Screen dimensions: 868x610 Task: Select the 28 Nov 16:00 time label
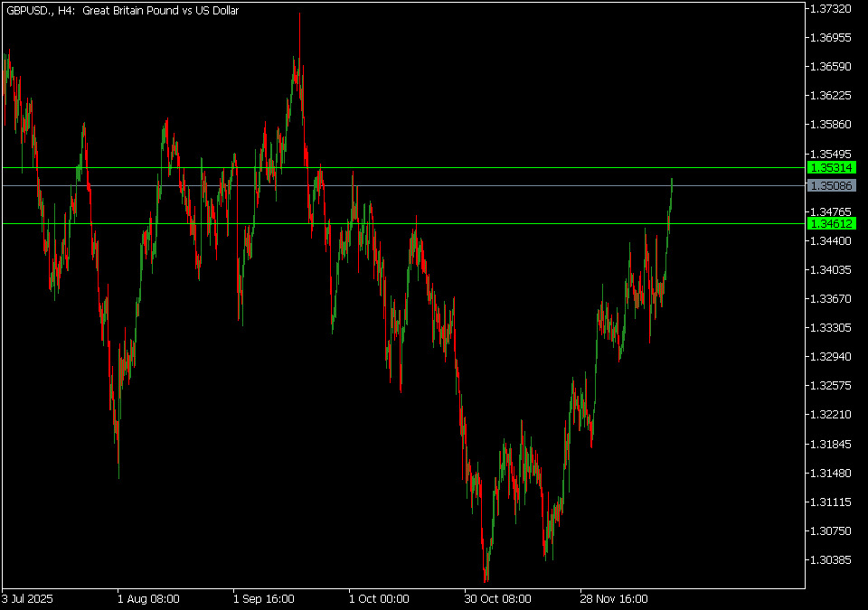tap(613, 598)
